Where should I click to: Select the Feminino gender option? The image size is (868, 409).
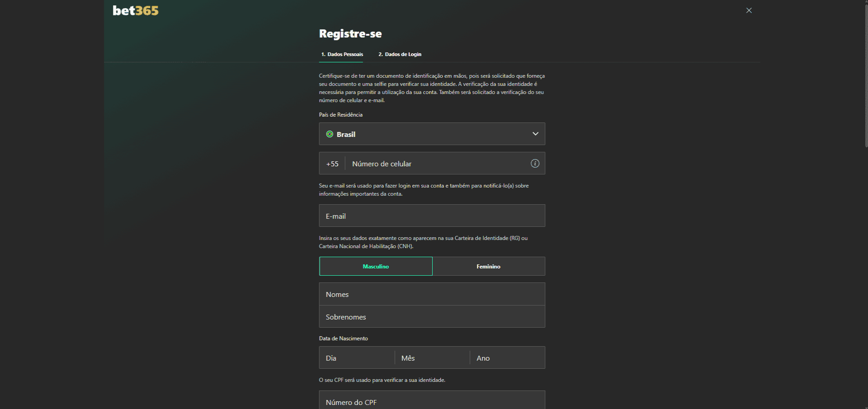(489, 266)
